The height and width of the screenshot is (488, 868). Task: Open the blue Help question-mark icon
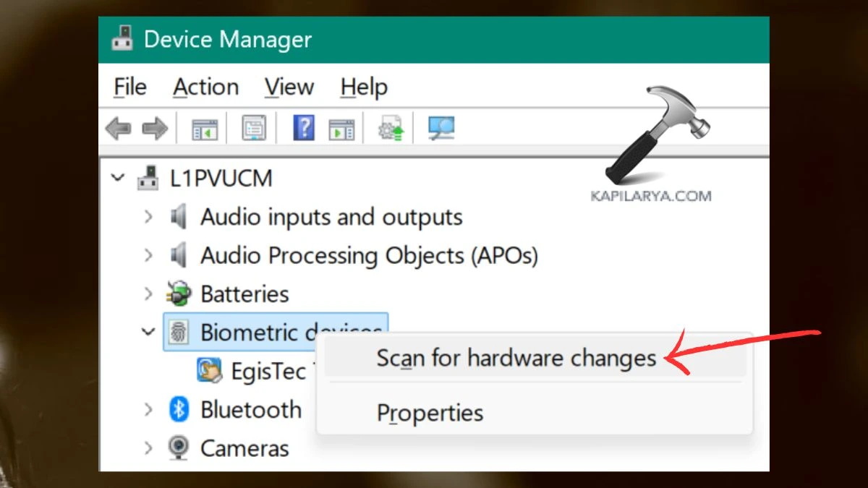point(304,129)
